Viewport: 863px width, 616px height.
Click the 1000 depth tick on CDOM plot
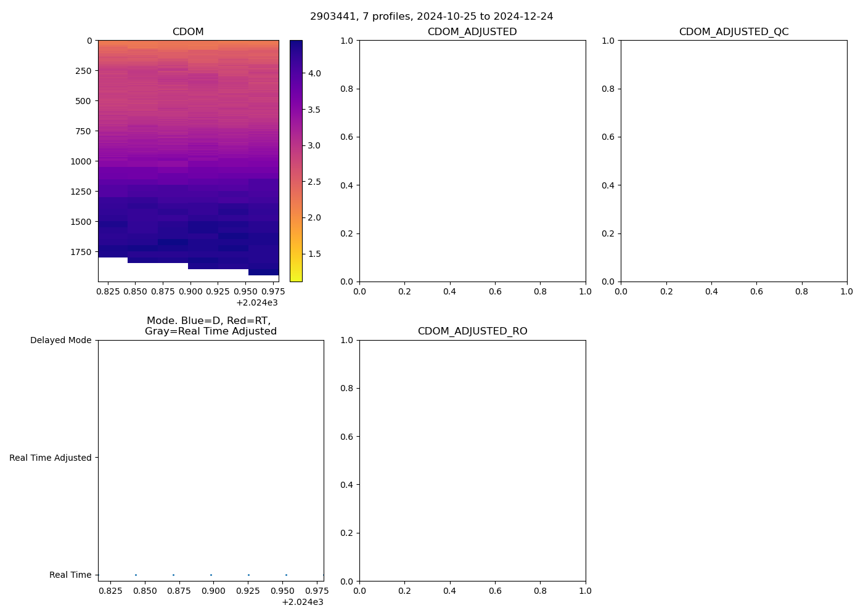(x=80, y=161)
